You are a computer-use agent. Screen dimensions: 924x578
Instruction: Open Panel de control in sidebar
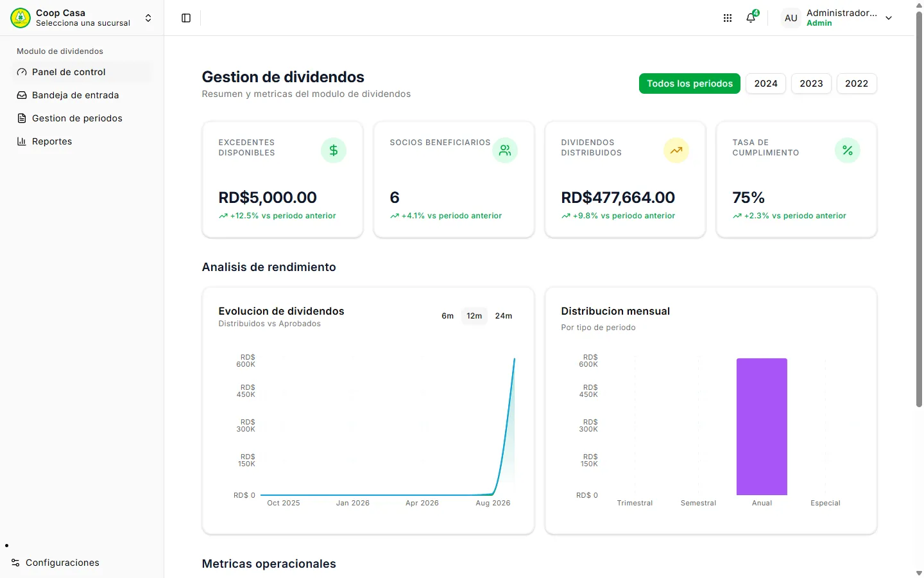[x=82, y=72]
